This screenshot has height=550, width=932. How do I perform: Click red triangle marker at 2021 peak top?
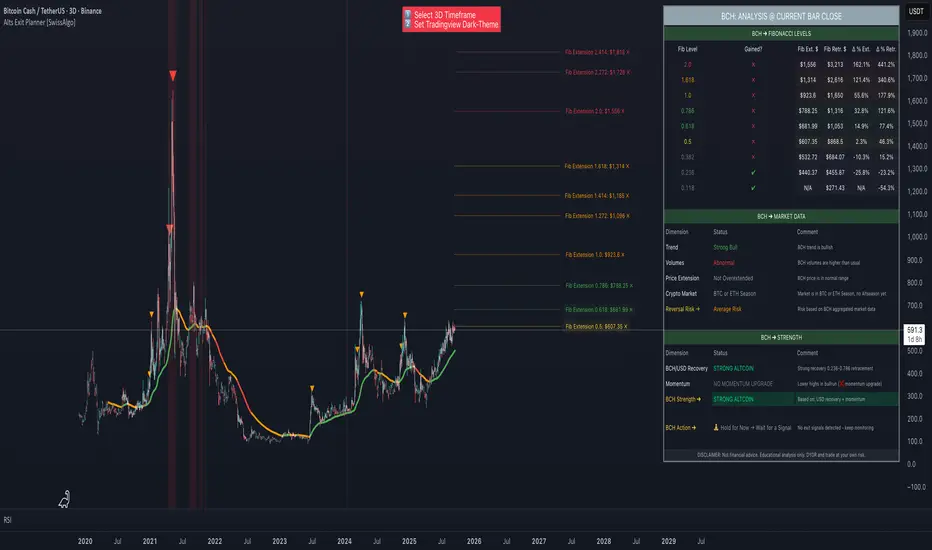click(x=172, y=76)
